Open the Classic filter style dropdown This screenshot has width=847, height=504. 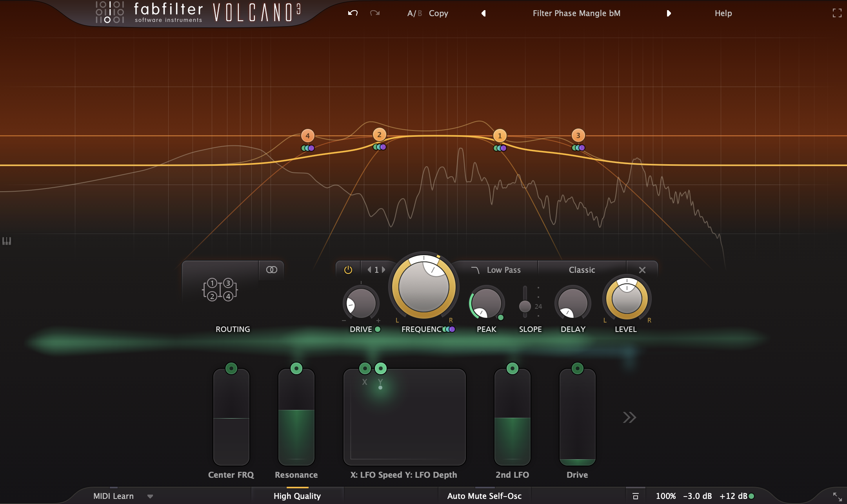pos(582,270)
